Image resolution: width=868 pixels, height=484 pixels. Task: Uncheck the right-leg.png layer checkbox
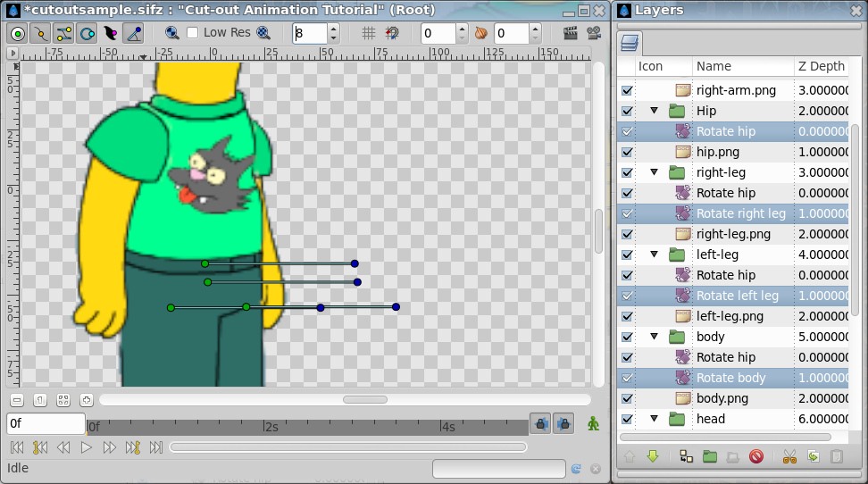pyautogui.click(x=627, y=234)
